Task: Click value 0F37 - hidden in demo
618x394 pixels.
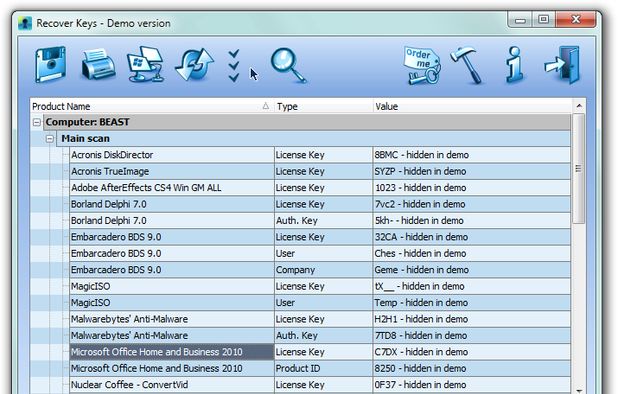Action: point(420,385)
